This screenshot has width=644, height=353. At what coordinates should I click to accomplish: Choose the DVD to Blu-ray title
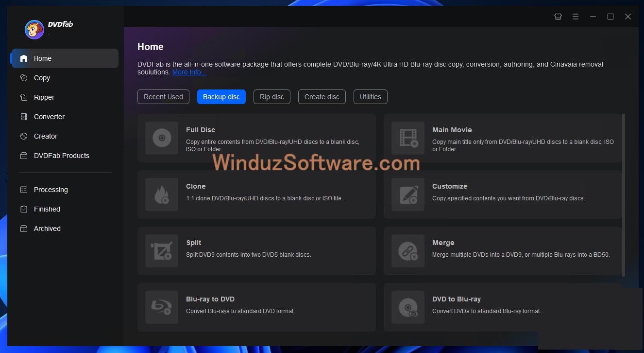pyautogui.click(x=457, y=299)
